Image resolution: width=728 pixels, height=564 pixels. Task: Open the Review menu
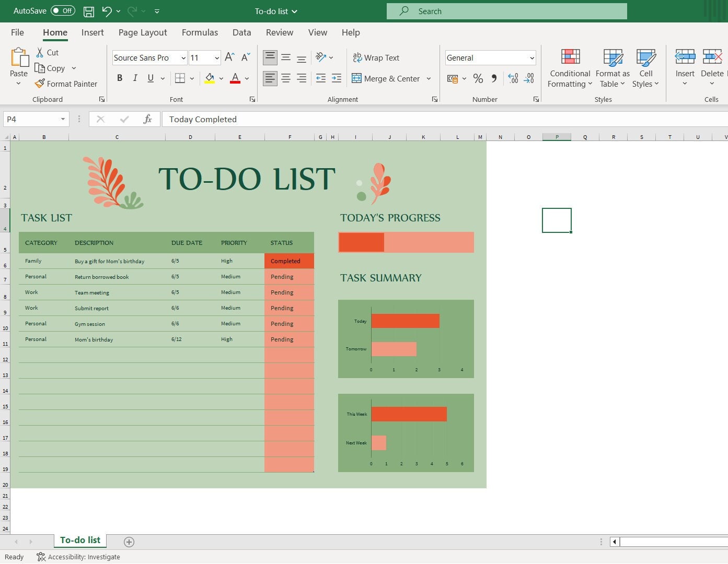coord(280,32)
